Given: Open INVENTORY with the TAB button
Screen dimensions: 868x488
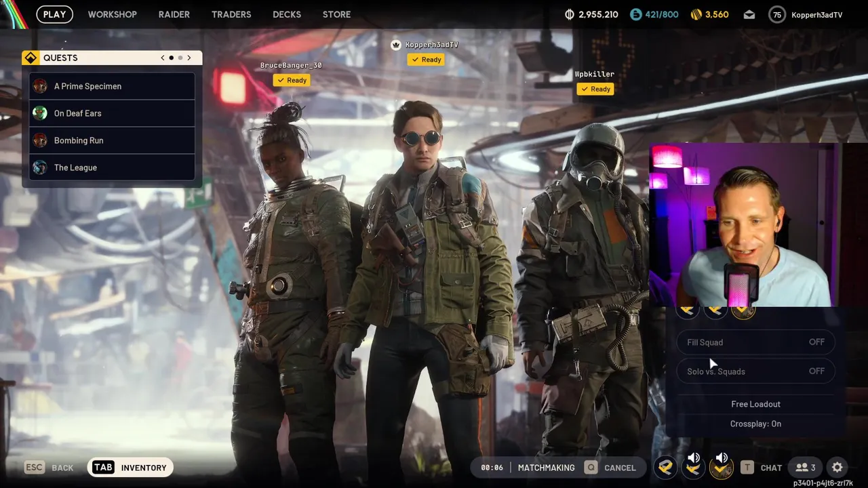Looking at the screenshot, I should (x=129, y=467).
